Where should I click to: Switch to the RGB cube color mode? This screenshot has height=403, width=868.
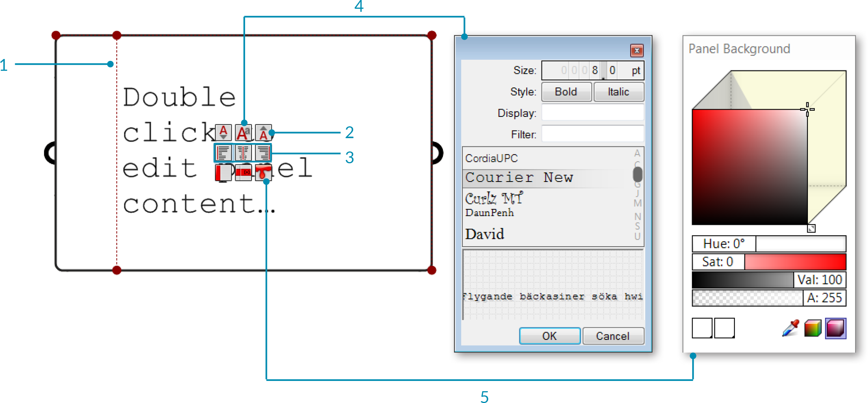pos(813,328)
